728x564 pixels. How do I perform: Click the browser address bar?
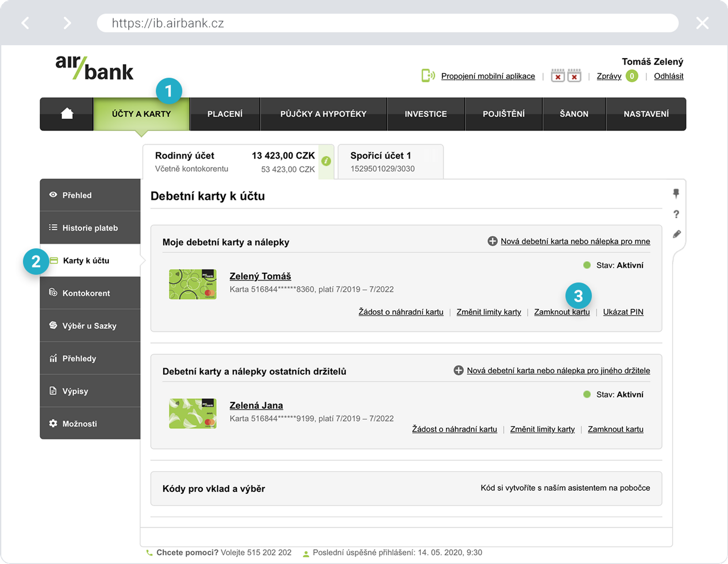click(388, 23)
